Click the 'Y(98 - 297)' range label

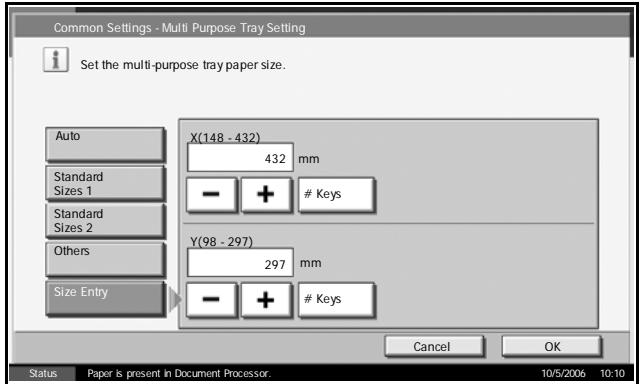click(x=221, y=242)
